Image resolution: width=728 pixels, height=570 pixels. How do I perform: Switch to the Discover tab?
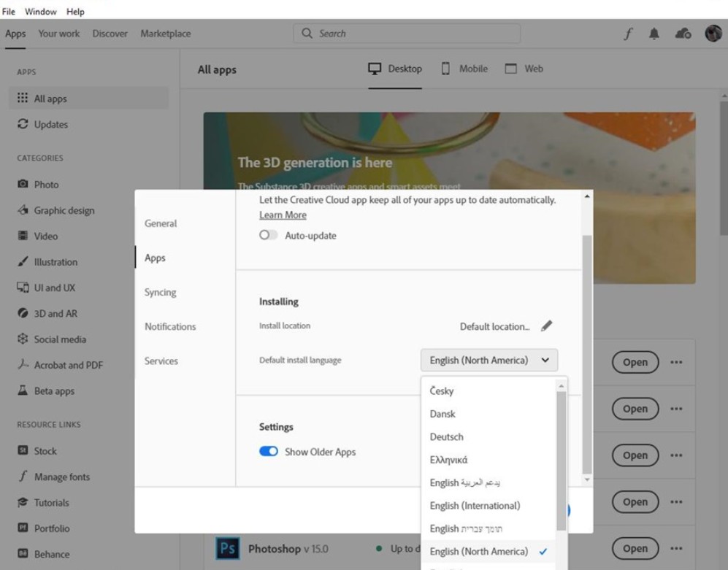(110, 34)
